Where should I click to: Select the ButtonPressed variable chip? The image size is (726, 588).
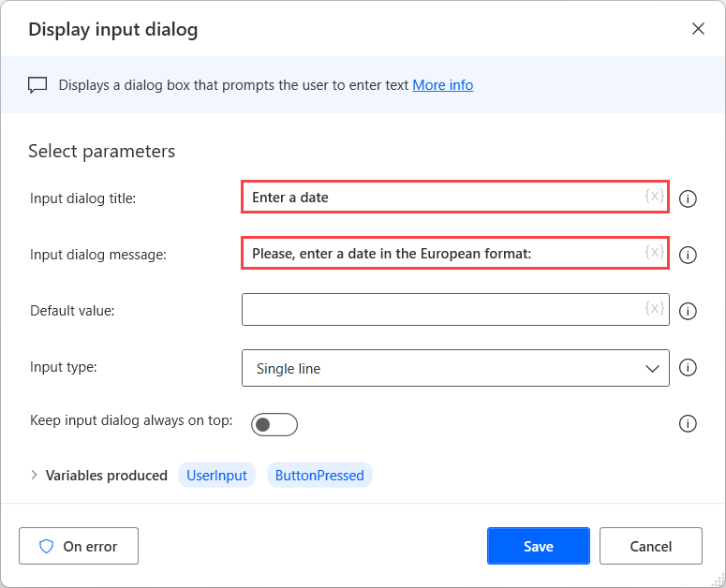tap(319, 476)
